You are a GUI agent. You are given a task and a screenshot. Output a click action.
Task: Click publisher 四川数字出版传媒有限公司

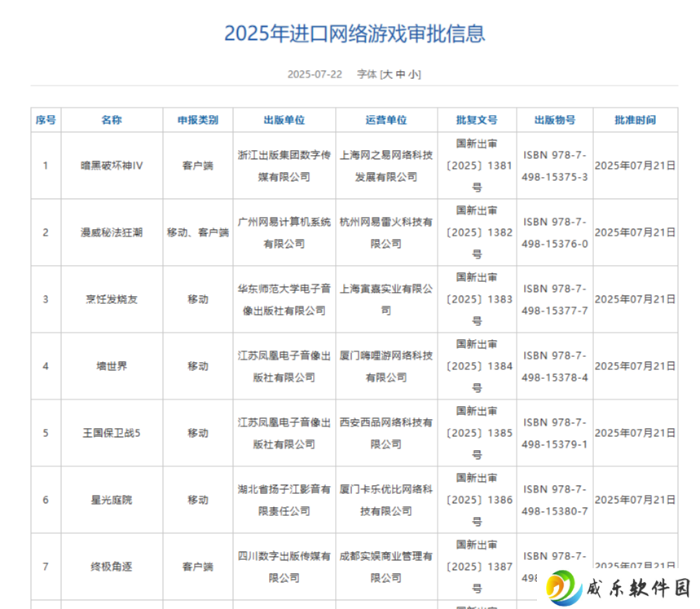(284, 567)
